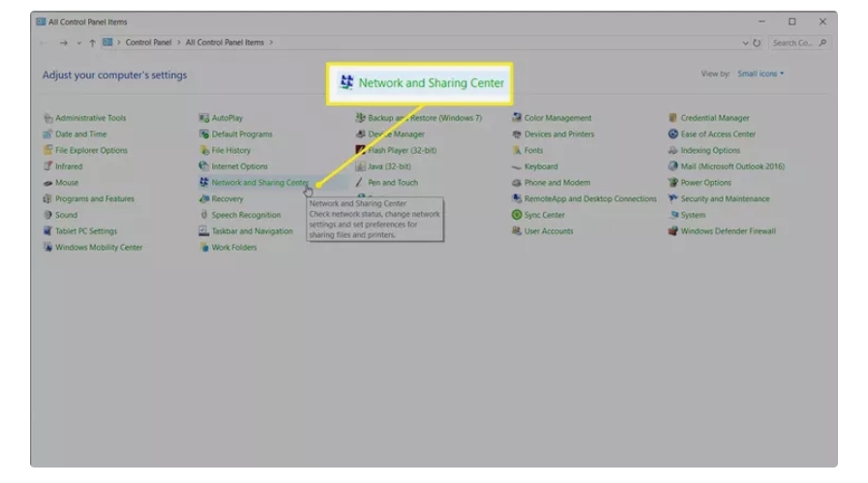868x483 pixels.
Task: Click the Work Folders icon
Action: (204, 247)
